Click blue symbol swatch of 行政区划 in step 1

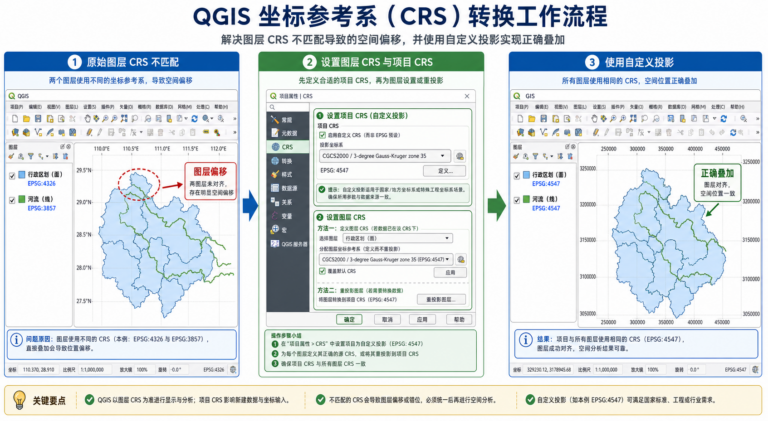pos(22,175)
